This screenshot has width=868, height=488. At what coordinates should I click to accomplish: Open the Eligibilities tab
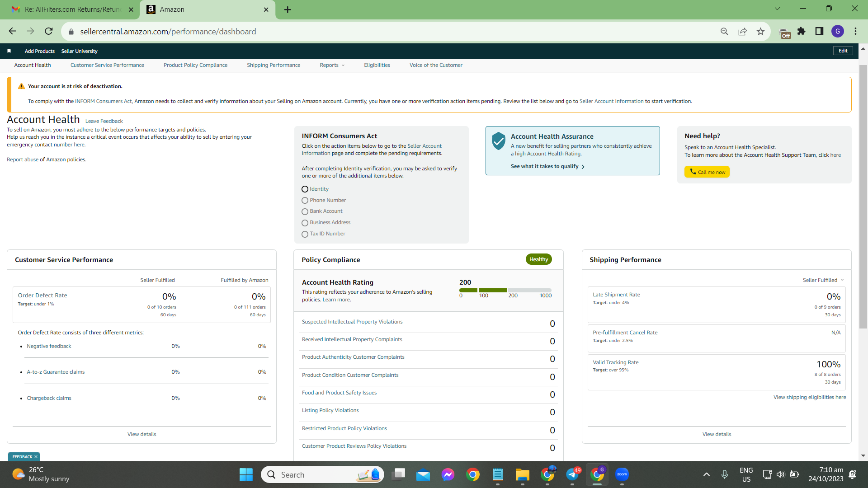[x=377, y=65]
